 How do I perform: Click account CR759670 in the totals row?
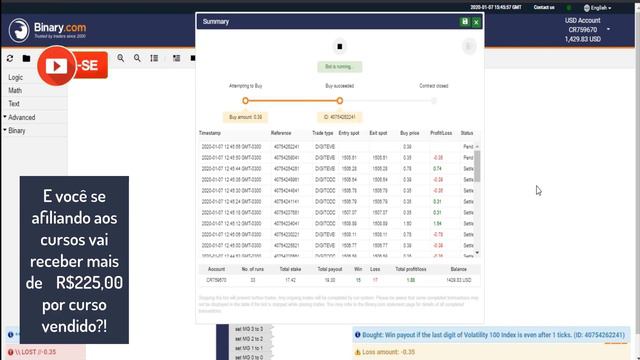[216, 280]
